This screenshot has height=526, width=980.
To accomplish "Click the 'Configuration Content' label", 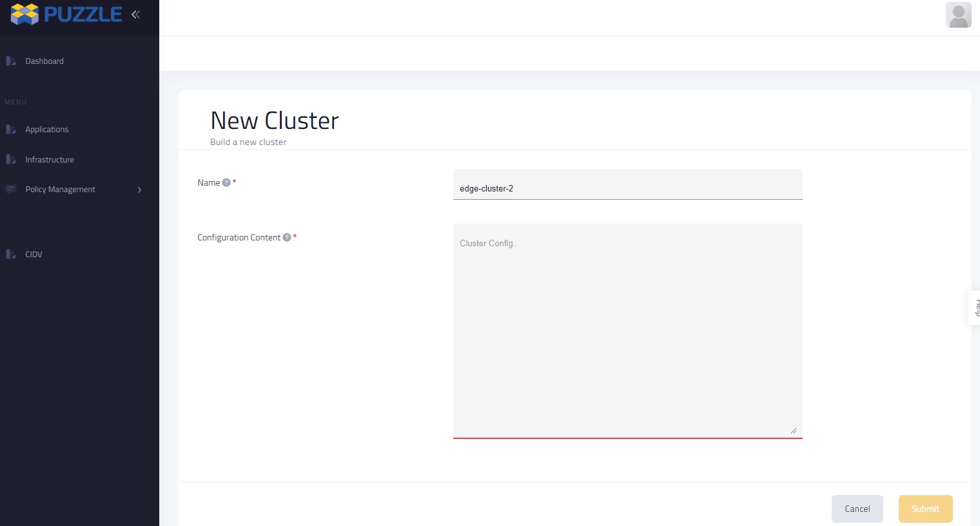I will pyautogui.click(x=239, y=238).
